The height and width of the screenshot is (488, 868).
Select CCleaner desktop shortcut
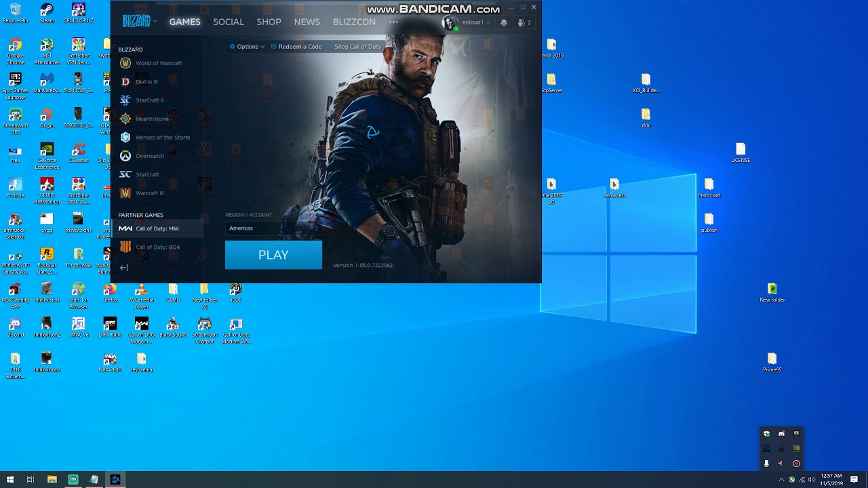(79, 152)
